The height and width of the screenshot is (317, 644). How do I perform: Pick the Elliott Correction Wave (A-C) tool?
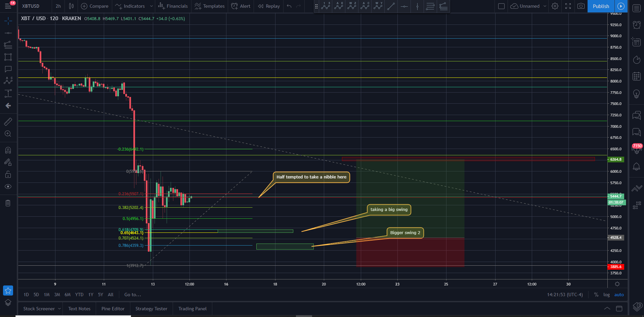[365, 6]
